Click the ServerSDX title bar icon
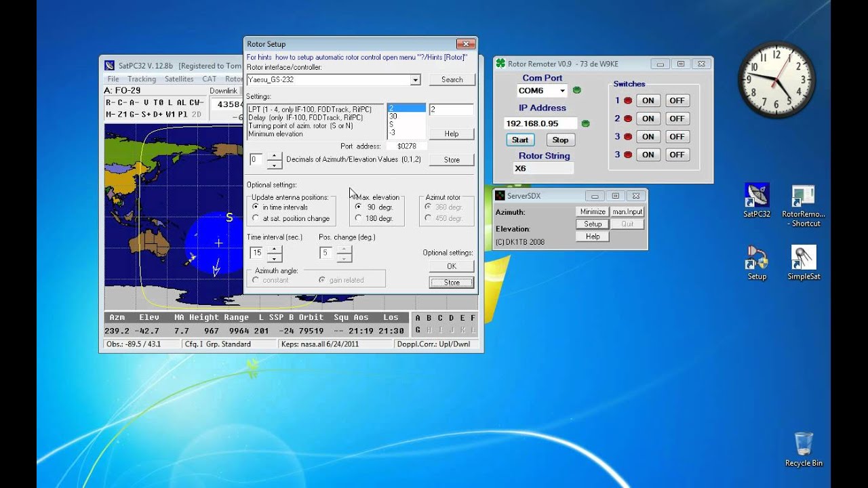 [500, 196]
